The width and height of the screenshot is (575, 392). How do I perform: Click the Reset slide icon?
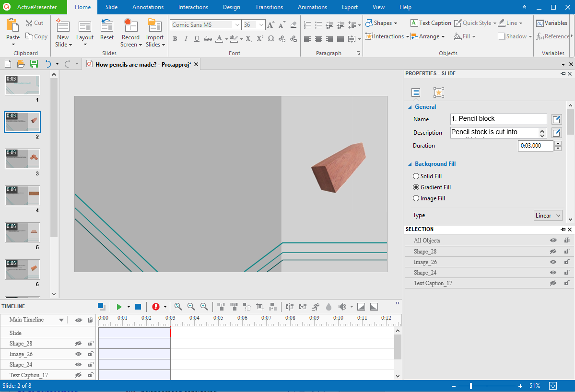[x=107, y=26]
